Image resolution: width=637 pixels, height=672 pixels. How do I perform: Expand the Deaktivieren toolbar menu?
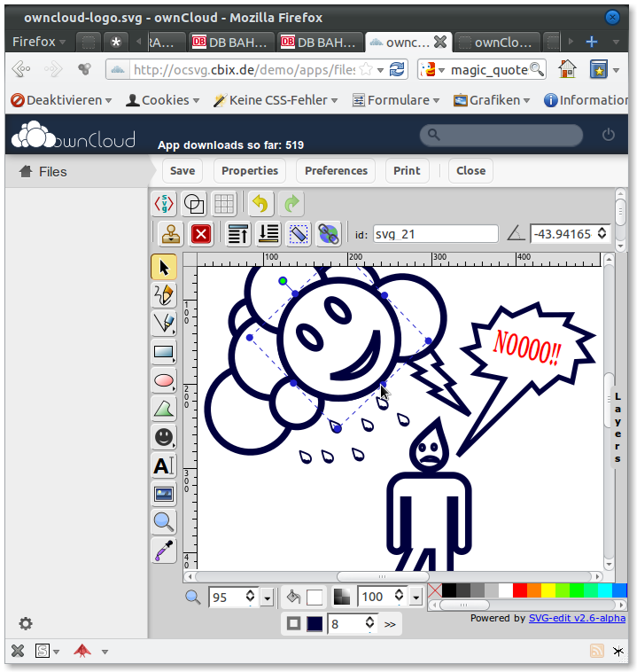(x=61, y=100)
